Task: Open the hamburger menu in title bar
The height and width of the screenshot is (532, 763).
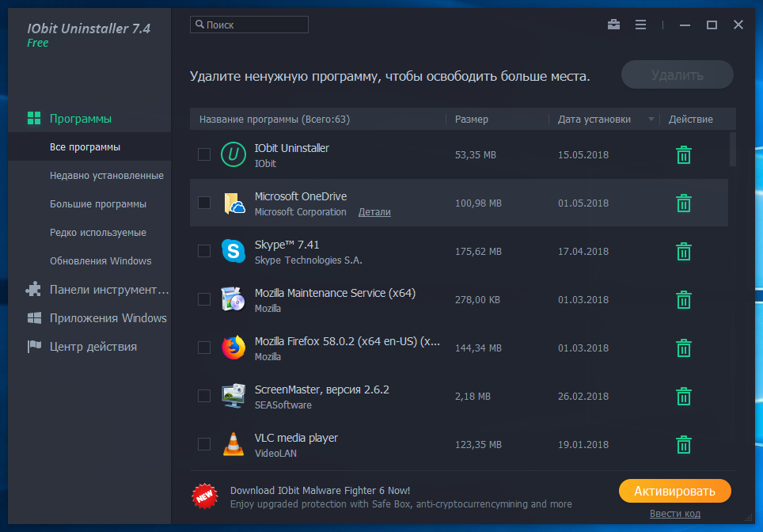Action: [x=640, y=25]
